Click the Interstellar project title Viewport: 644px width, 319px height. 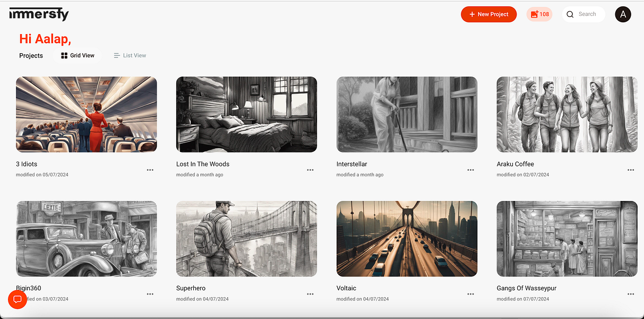tap(351, 164)
